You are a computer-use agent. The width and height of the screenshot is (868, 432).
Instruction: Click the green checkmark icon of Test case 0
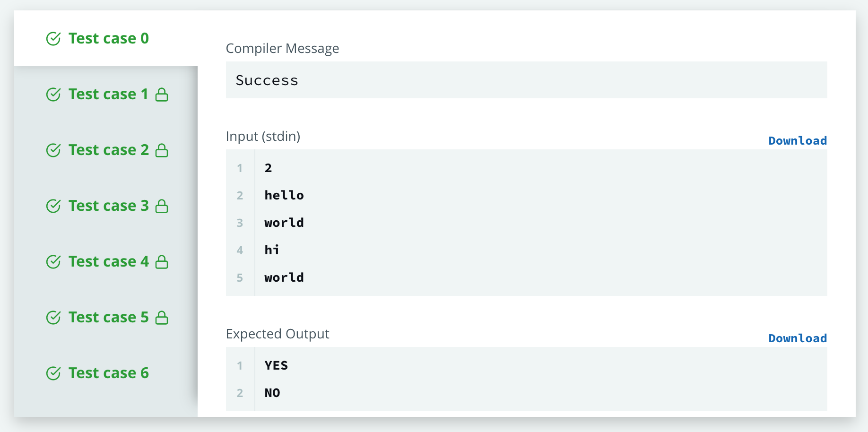point(53,39)
